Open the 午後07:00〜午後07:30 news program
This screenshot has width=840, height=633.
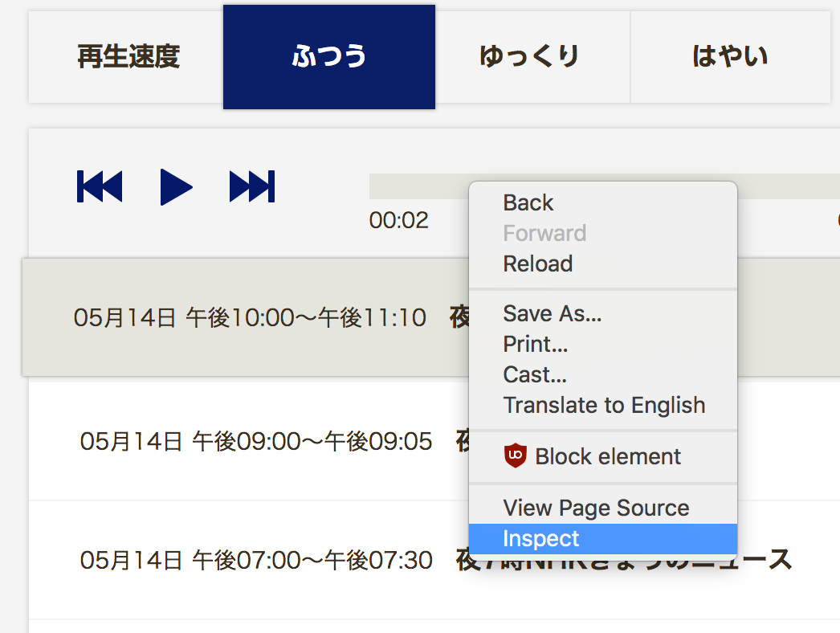coord(434,560)
